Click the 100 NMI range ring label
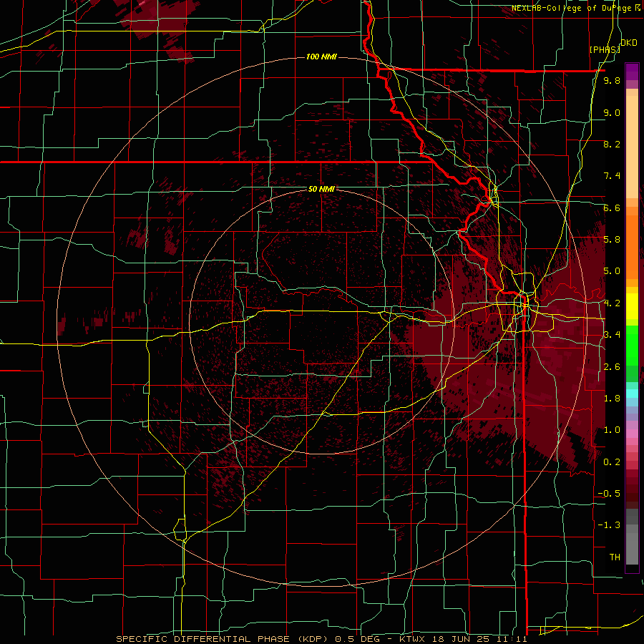This screenshot has width=644, height=644. (321, 57)
